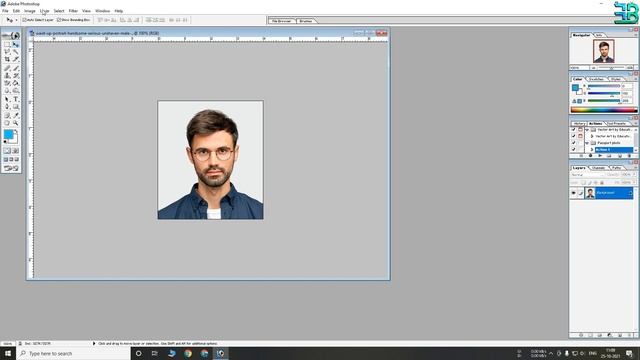Viewport: 640px width, 360px height.
Task: Select the Crop tool
Action: click(7, 60)
